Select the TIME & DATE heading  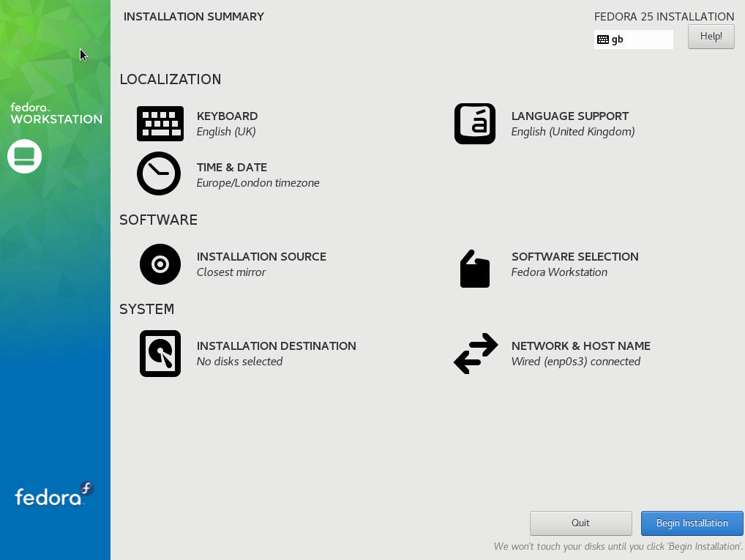[232, 168]
